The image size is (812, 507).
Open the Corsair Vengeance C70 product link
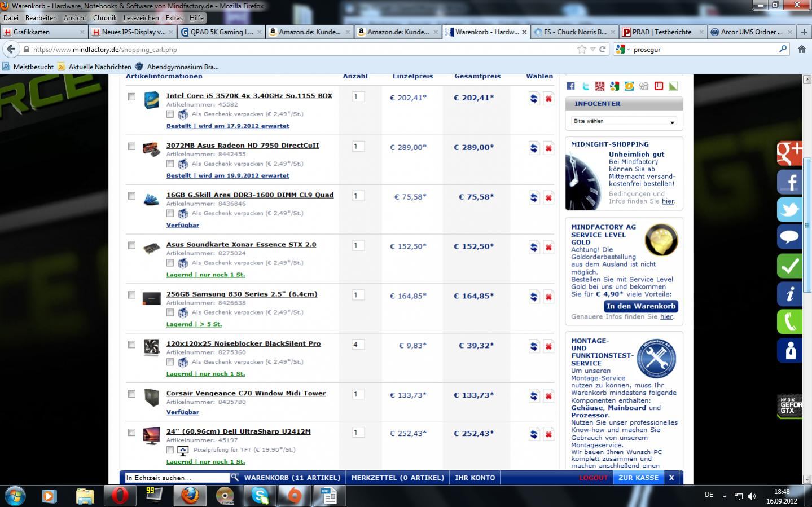tap(246, 393)
